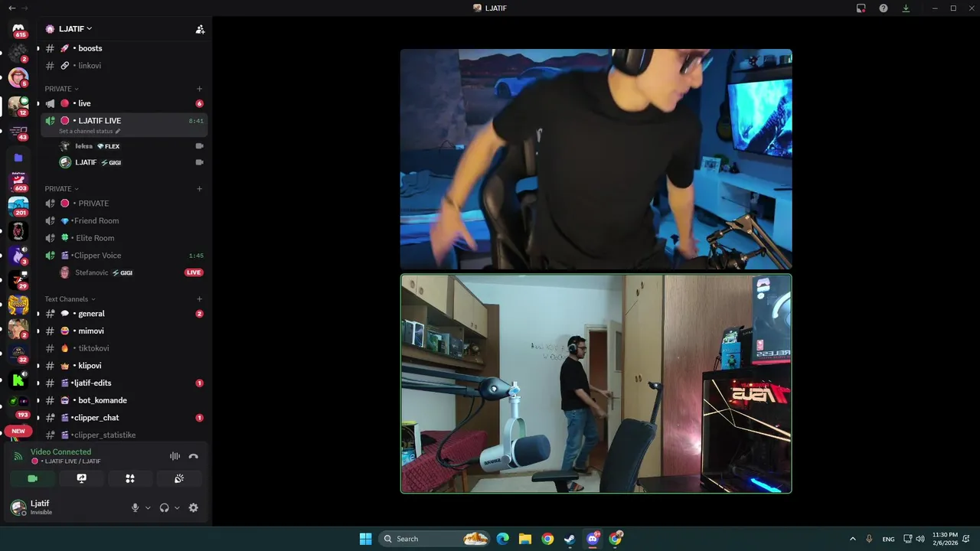980x551 pixels.
Task: Collapse the first PRIVATE category
Action: pos(61,89)
